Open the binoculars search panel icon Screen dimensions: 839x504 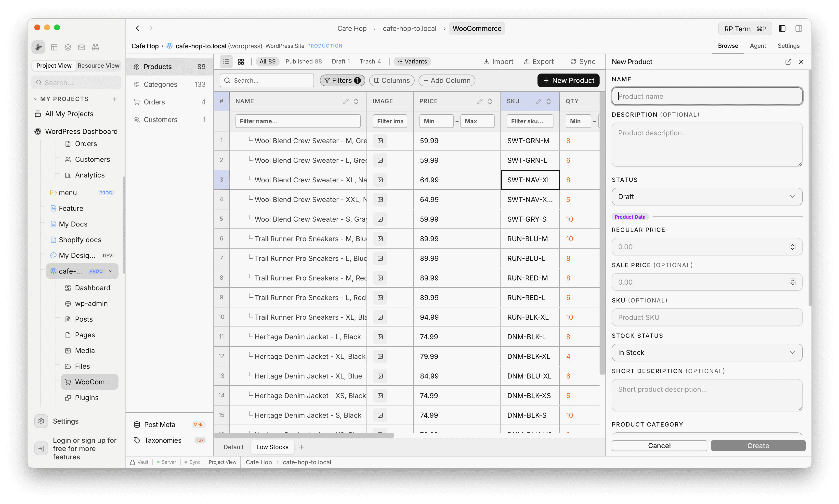pyautogui.click(x=95, y=47)
